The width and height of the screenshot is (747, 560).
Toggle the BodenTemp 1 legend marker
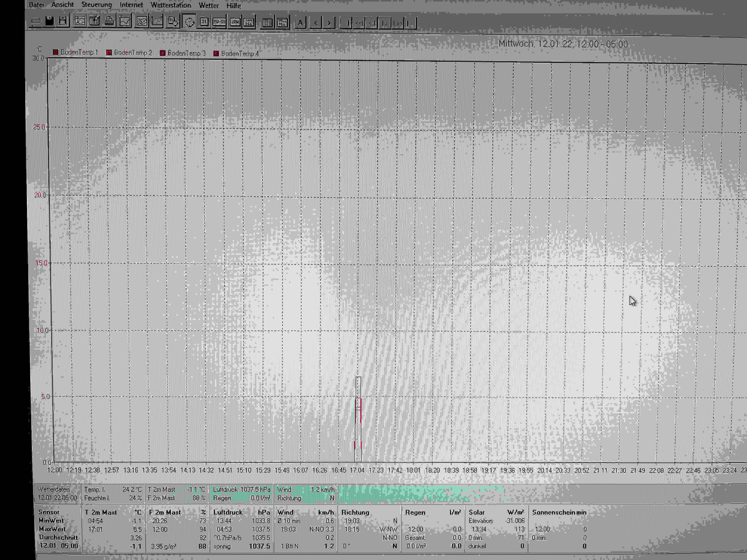tap(55, 52)
